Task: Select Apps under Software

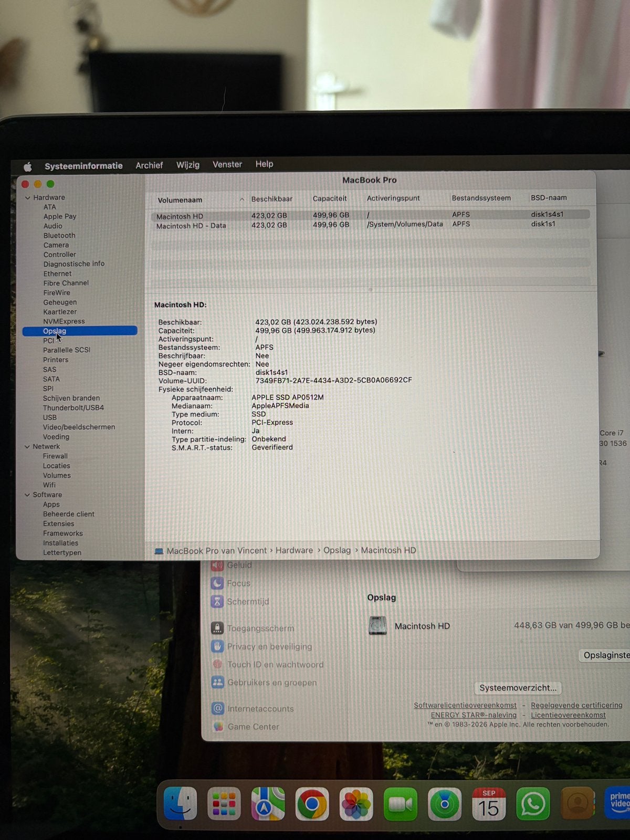Action: point(51,505)
